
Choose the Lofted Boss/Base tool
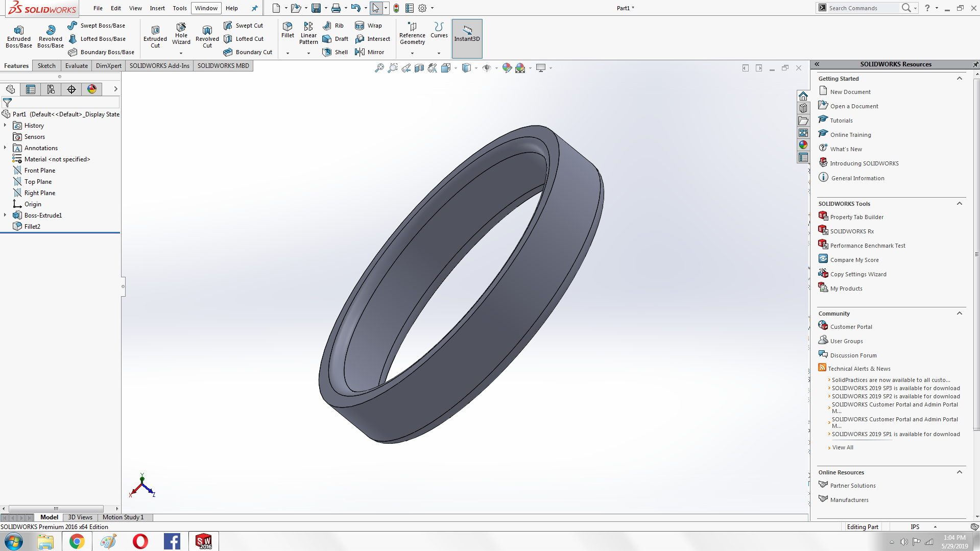click(x=97, y=39)
